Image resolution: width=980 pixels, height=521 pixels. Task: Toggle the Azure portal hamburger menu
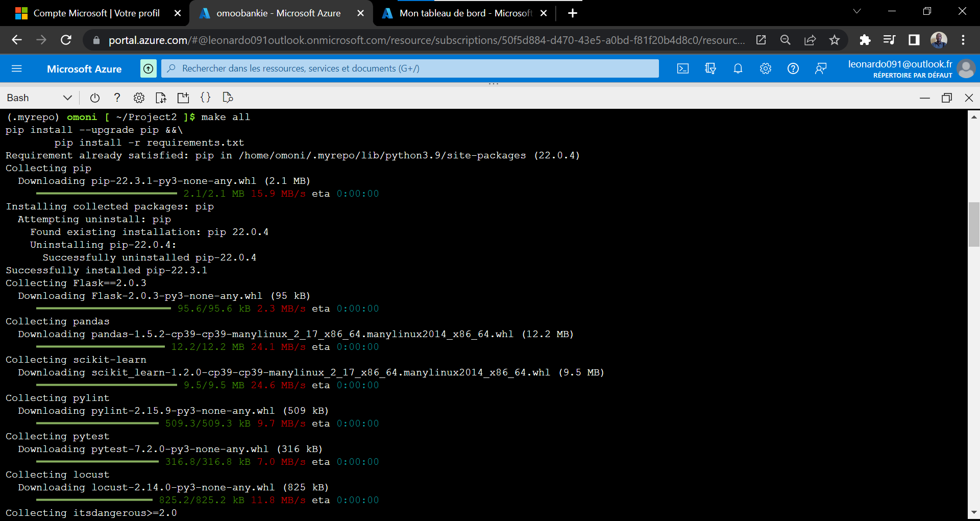click(17, 68)
